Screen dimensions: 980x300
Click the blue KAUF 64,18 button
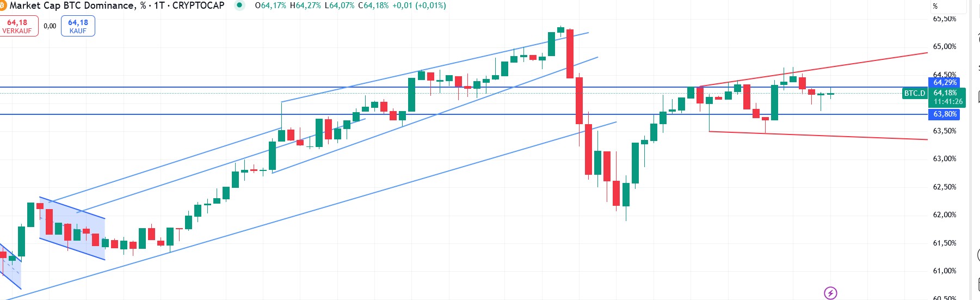[78, 26]
